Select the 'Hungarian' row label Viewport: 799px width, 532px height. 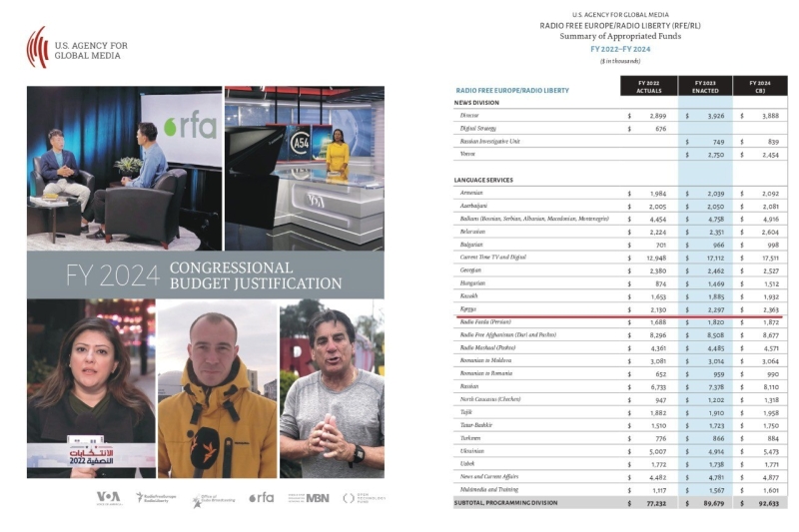click(x=472, y=283)
